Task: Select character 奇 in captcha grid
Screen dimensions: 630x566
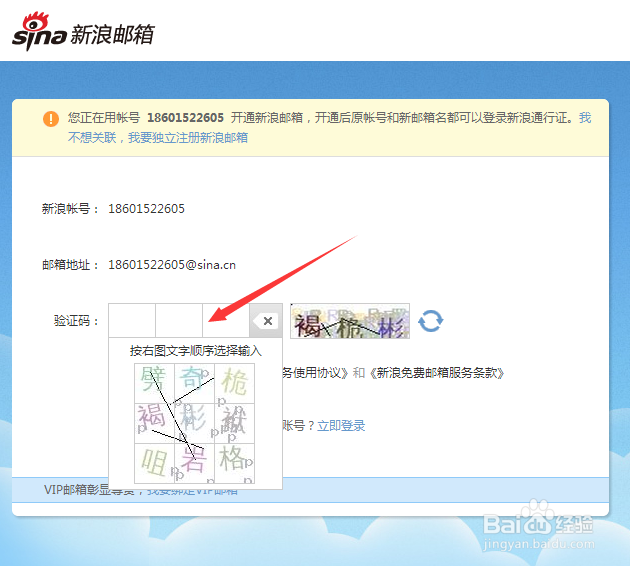Action: point(194,383)
